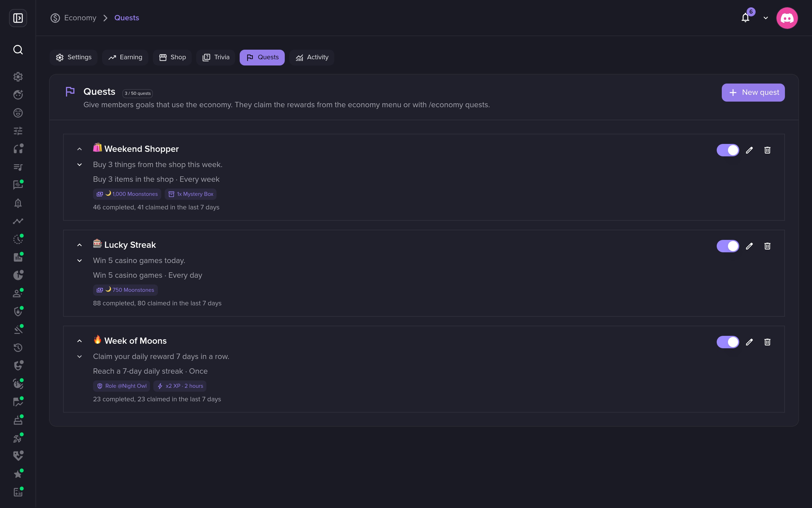Create a New quest
Image resolution: width=812 pixels, height=508 pixels.
(753, 92)
